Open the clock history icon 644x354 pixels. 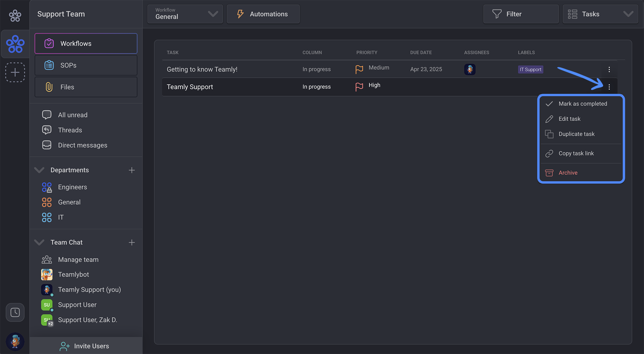click(15, 312)
